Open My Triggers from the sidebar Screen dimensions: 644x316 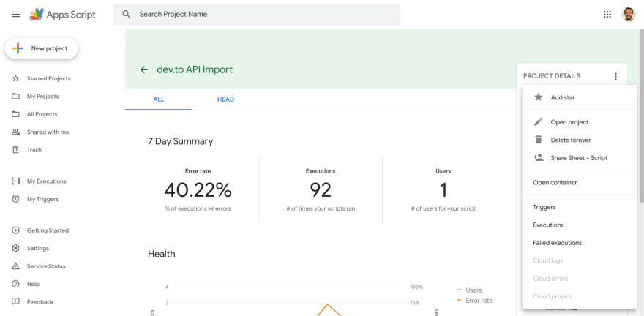pyautogui.click(x=42, y=199)
